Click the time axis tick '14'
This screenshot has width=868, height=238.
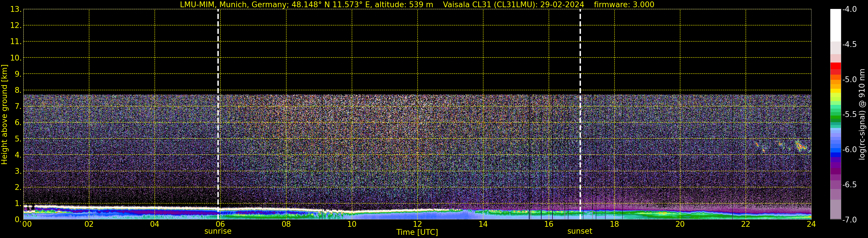[483, 224]
